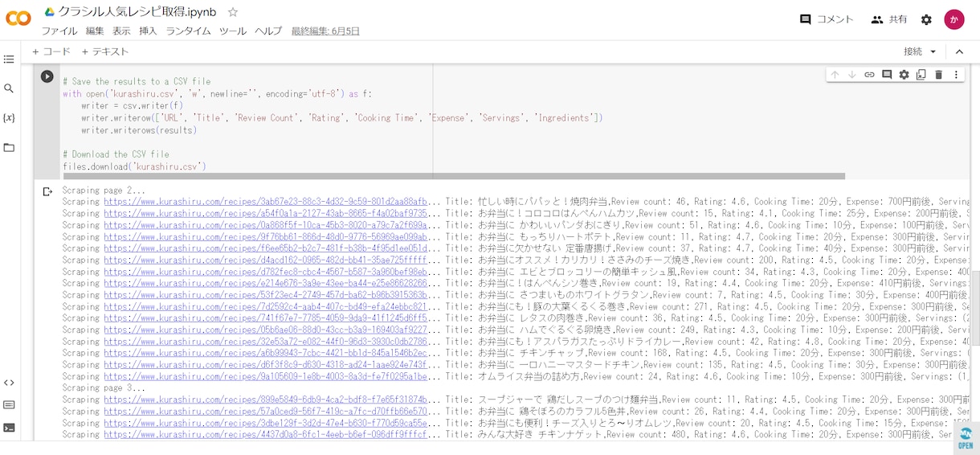This screenshot has width=980, height=455.
Task: Open the files folder sidebar icon
Action: pyautogui.click(x=9, y=147)
